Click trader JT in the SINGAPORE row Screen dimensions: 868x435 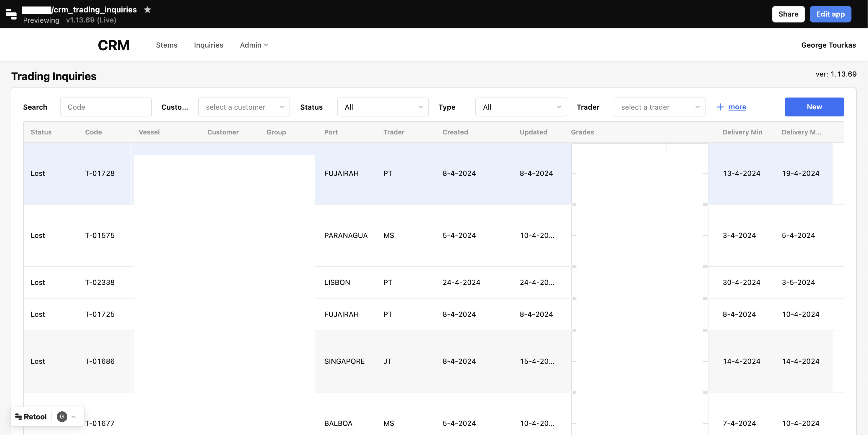coord(388,361)
